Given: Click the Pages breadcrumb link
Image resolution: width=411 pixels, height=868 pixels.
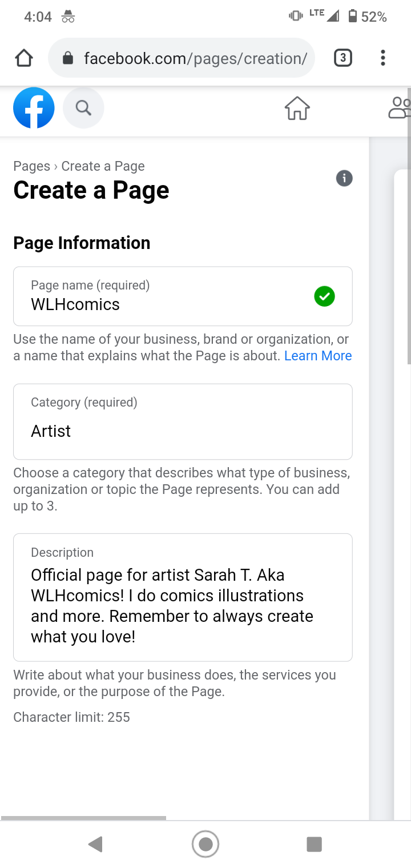Looking at the screenshot, I should pos(31,166).
